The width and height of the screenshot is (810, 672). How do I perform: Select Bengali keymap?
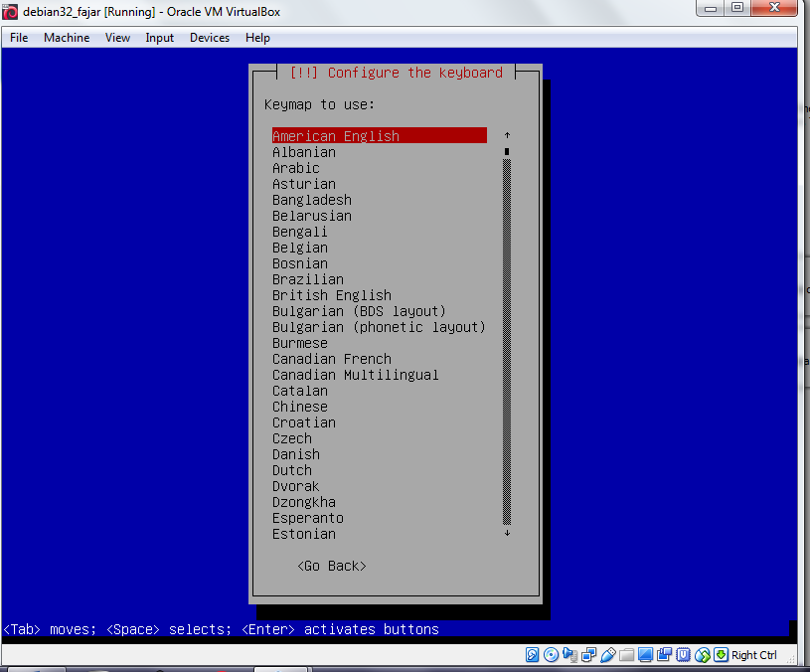[300, 232]
